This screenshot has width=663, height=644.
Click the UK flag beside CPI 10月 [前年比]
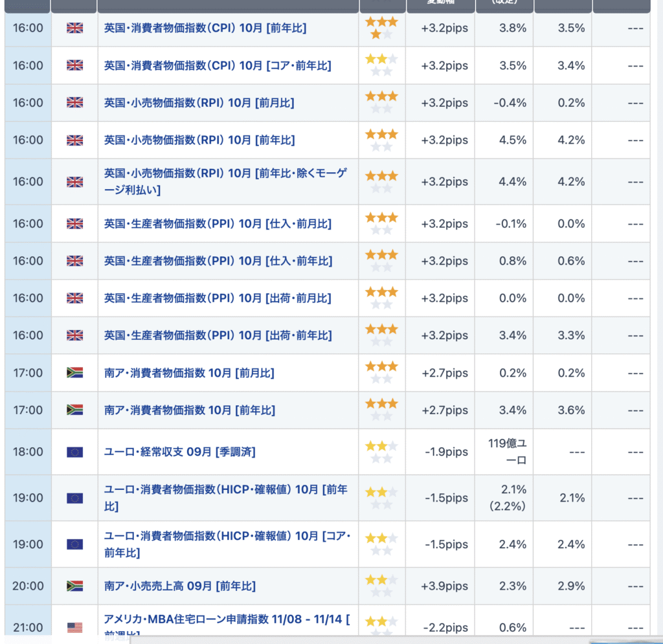tap(74, 28)
